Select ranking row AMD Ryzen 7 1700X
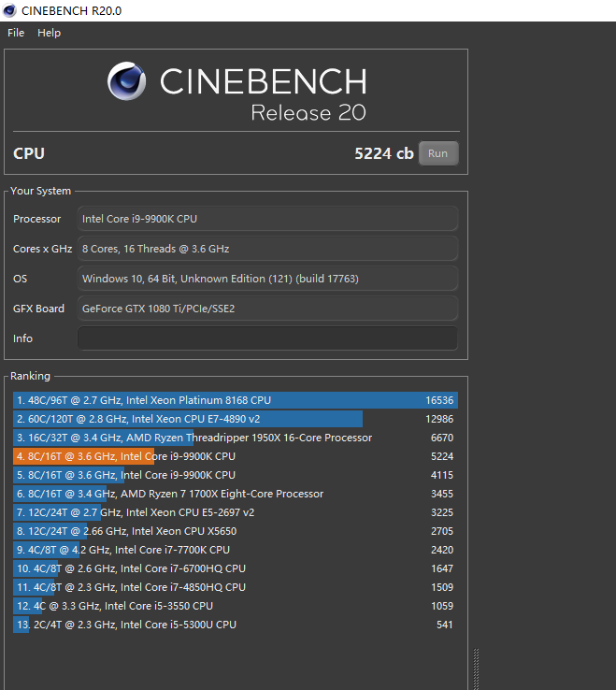Screen dimensions: 616x690 (236, 494)
